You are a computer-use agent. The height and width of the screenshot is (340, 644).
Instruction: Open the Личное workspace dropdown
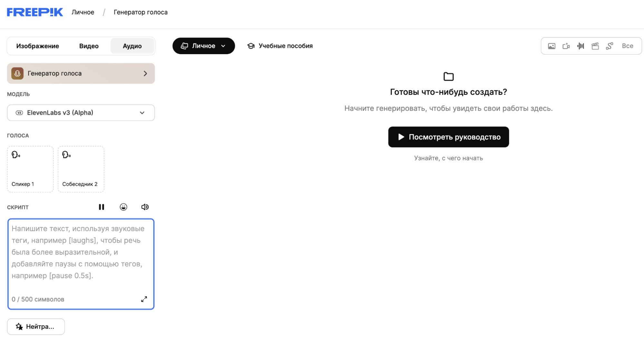point(204,46)
